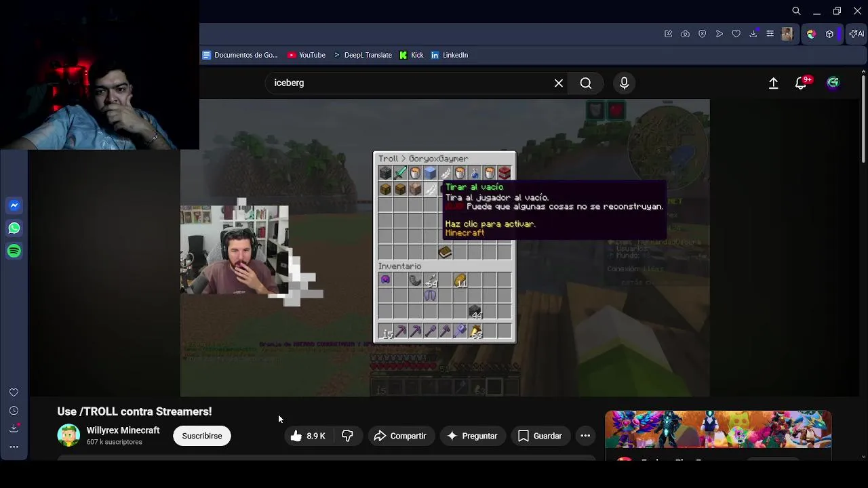Open Messenger in the Opera sidebar
This screenshot has width=868, height=488.
pos(14,205)
